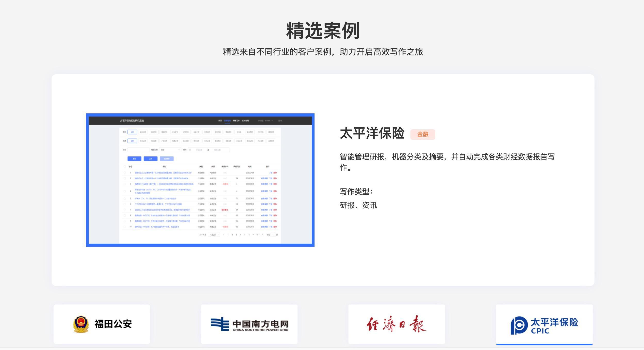The image size is (644, 350).
Task: Click the 写作类型 label
Action: 356,191
